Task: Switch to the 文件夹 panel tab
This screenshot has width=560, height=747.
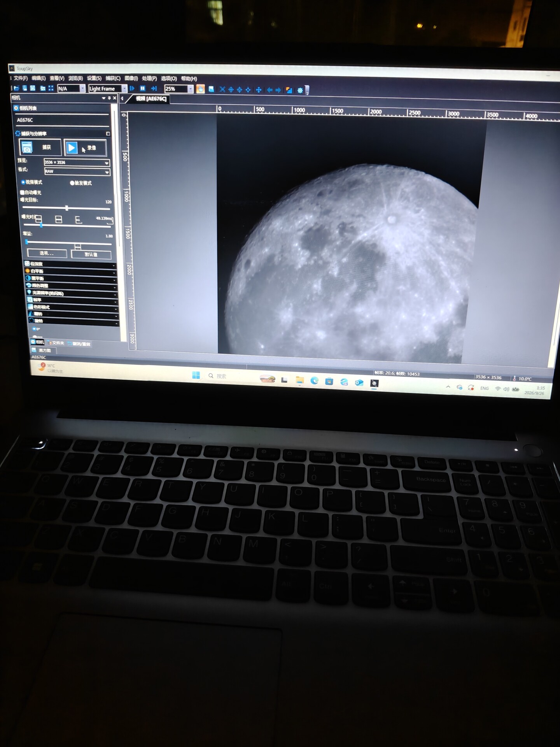Action: (56, 343)
